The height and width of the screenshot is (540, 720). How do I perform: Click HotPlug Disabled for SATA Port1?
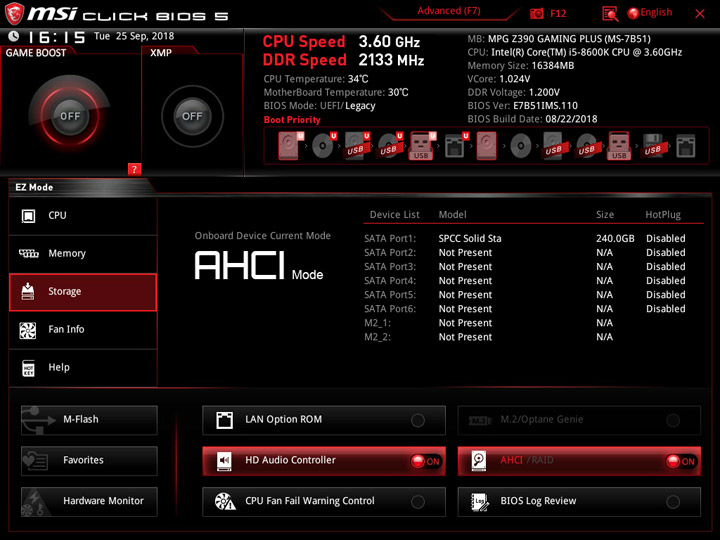(x=666, y=239)
